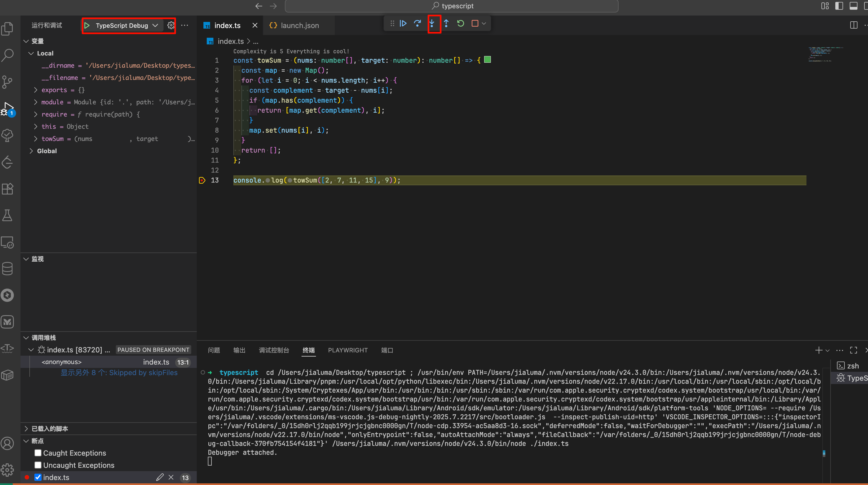Image resolution: width=868 pixels, height=485 pixels.
Task: Open the 调试控制台 panel tab
Action: tap(274, 350)
